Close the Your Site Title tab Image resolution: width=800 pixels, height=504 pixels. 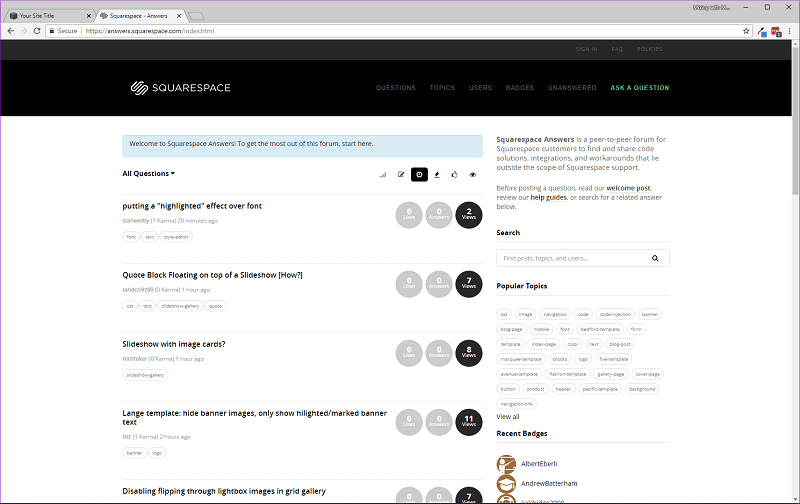click(x=89, y=16)
